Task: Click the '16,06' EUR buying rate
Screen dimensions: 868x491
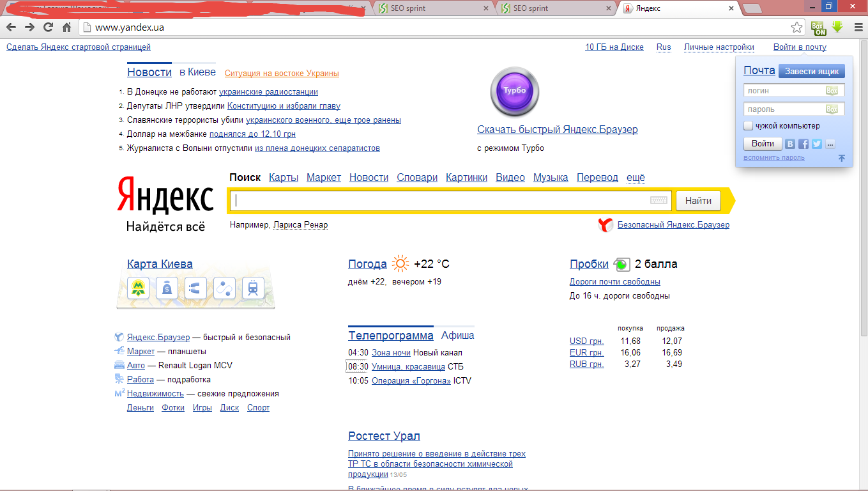Action: coord(630,352)
